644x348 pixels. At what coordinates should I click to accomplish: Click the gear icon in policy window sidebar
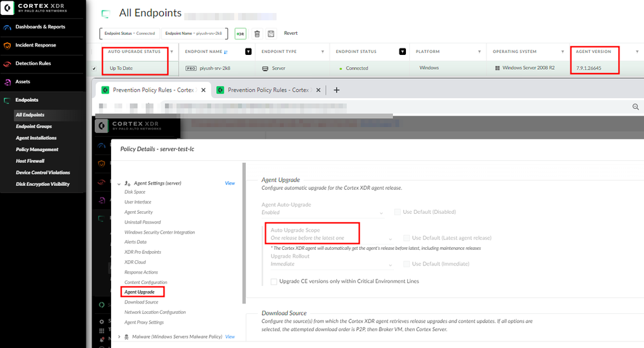tap(101, 322)
